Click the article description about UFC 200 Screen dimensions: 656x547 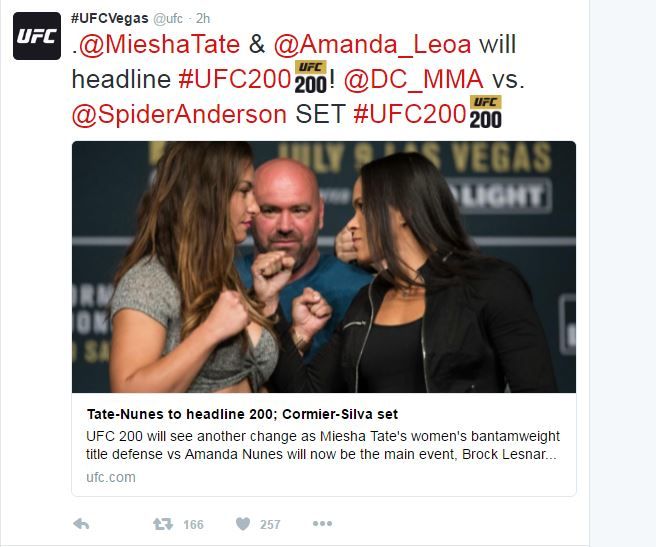323,445
